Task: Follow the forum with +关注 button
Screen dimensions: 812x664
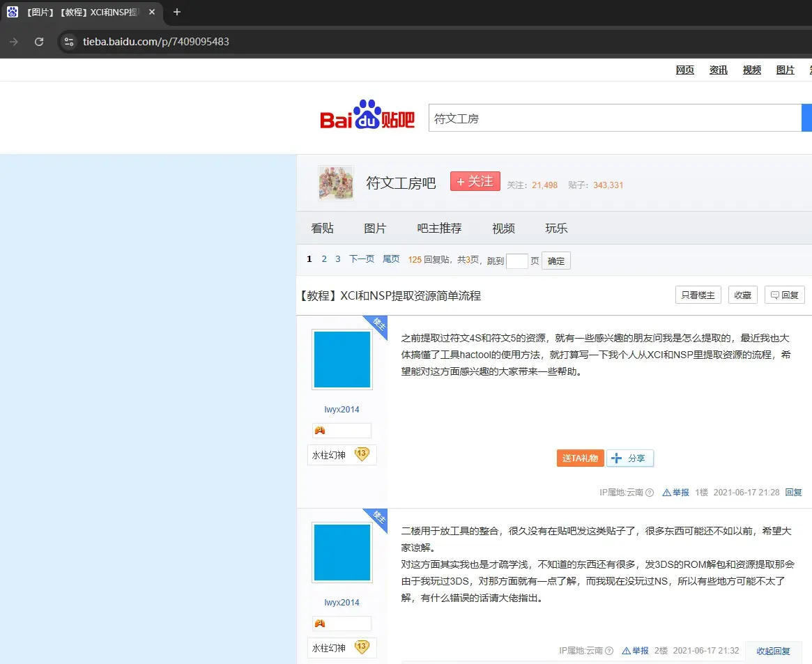Action: pyautogui.click(x=475, y=181)
